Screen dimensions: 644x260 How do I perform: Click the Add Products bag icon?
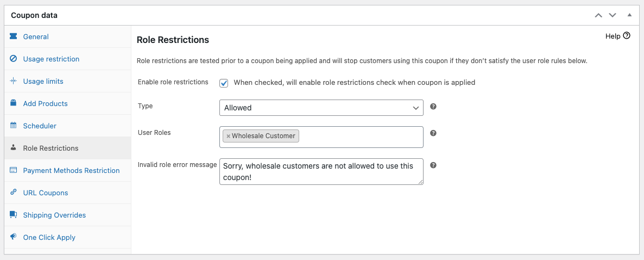[13, 103]
